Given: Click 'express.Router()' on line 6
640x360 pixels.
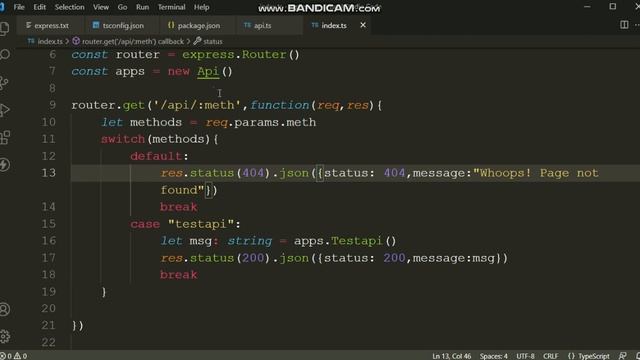Looking at the screenshot, I should [x=241, y=55].
